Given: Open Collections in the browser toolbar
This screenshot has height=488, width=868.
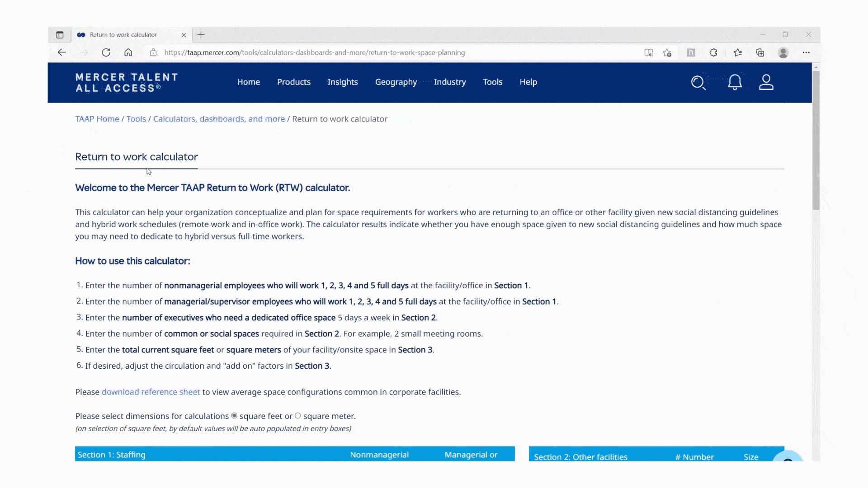Looking at the screenshot, I should pyautogui.click(x=759, y=52).
